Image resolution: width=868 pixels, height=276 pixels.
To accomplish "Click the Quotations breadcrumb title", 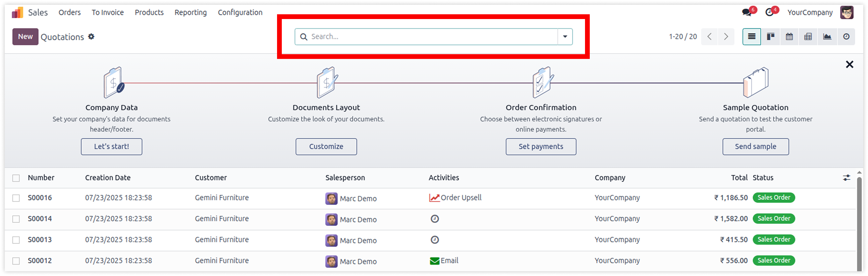I will [62, 37].
